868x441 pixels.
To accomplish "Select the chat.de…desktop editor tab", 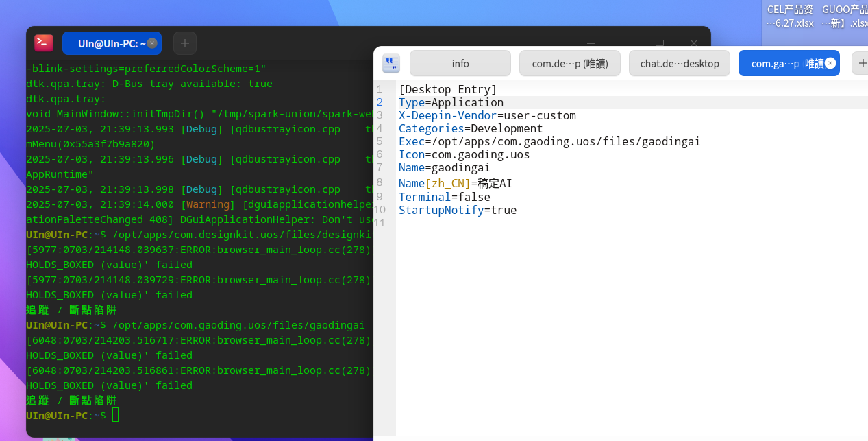I will pyautogui.click(x=680, y=63).
